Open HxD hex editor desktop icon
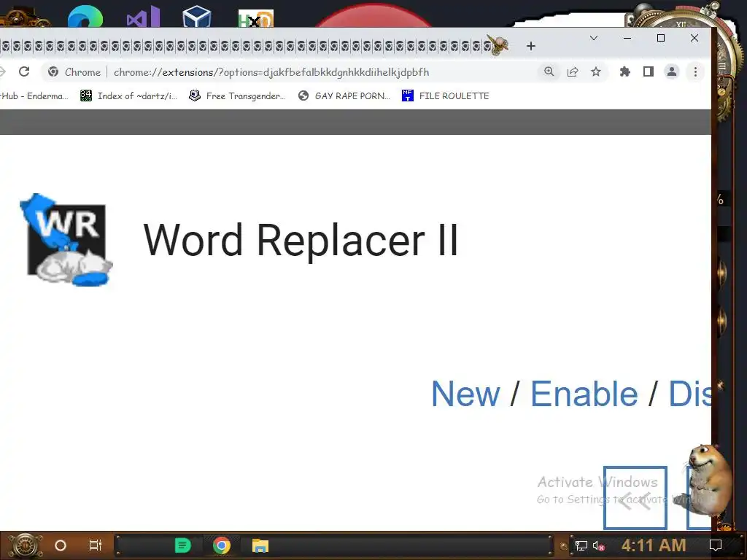The image size is (747, 560). pos(256,19)
